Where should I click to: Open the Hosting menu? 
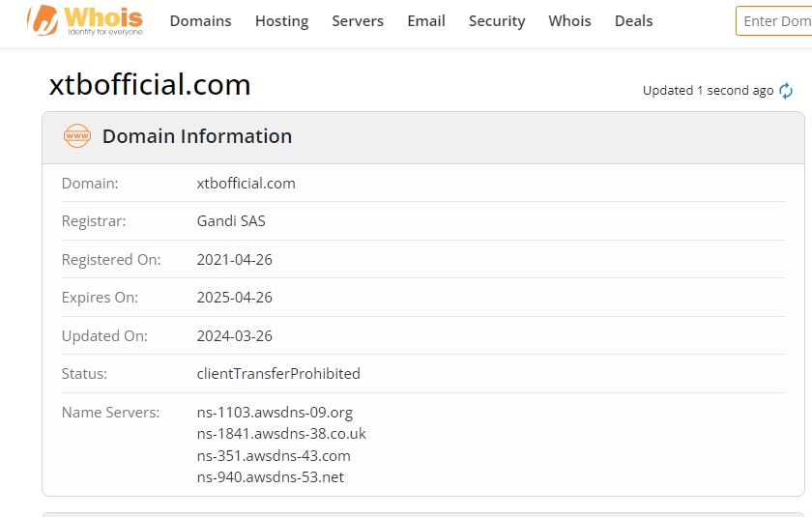coord(281,21)
